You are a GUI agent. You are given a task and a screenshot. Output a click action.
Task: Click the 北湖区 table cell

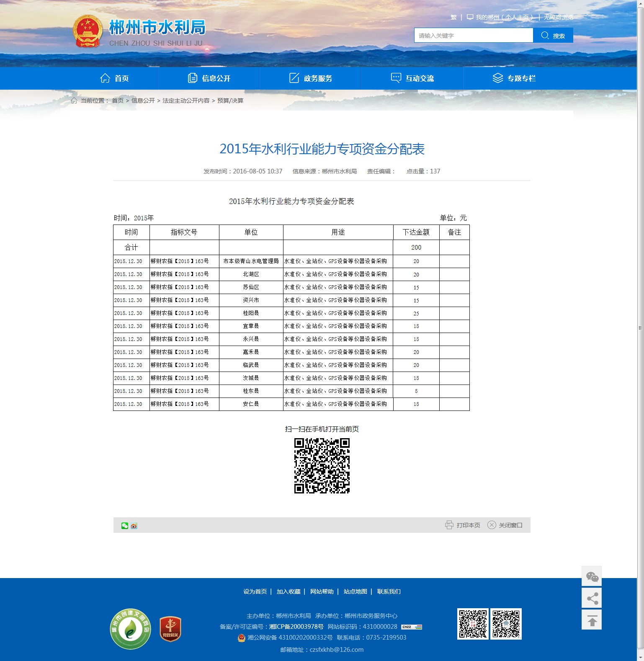[x=251, y=274]
